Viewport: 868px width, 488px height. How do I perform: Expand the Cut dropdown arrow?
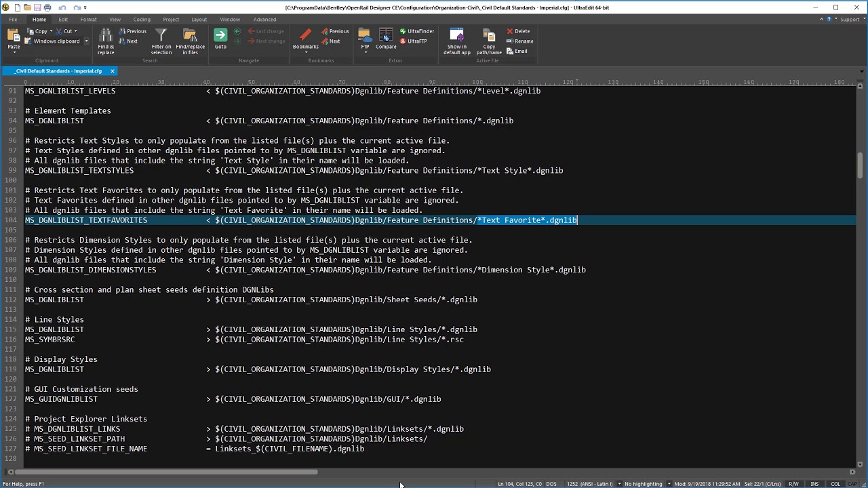tap(75, 31)
